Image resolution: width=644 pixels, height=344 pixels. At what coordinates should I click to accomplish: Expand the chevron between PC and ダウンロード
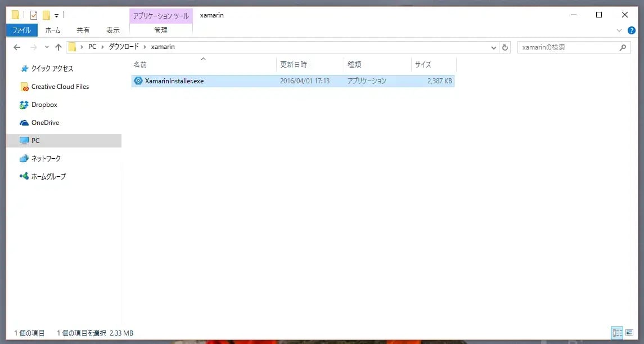[x=103, y=47]
